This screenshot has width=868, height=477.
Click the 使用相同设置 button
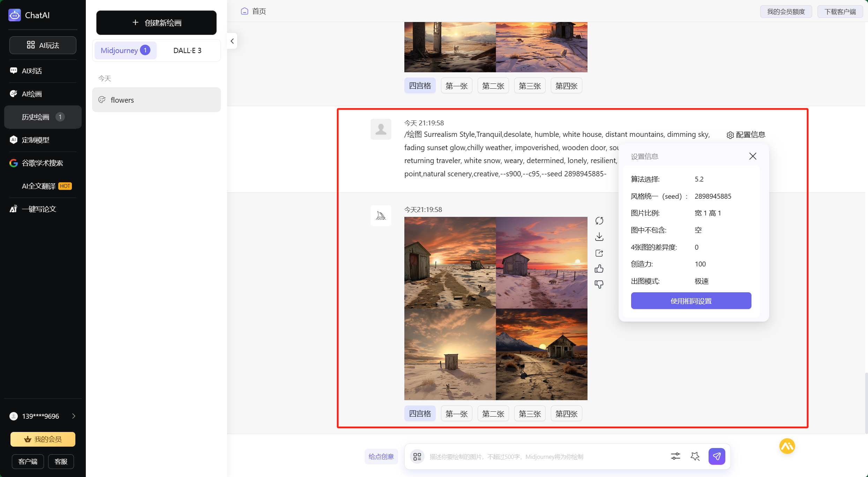pyautogui.click(x=691, y=301)
